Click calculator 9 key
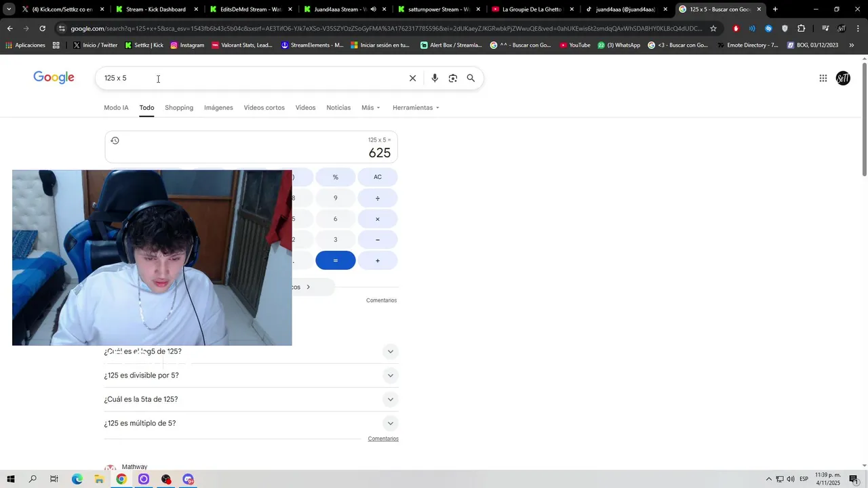Screen dimensions: 868x488 (336, 199)
